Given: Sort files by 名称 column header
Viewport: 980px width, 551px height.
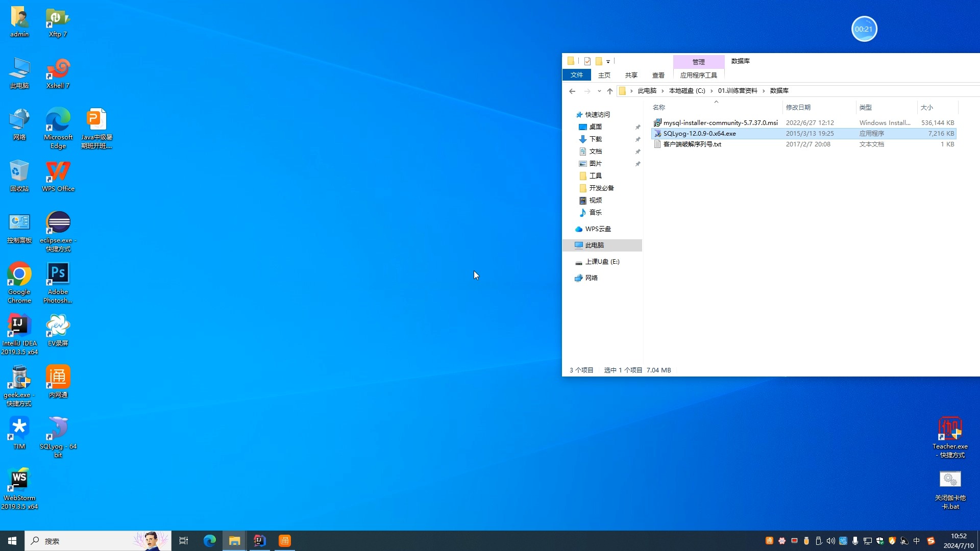Looking at the screenshot, I should pyautogui.click(x=716, y=108).
